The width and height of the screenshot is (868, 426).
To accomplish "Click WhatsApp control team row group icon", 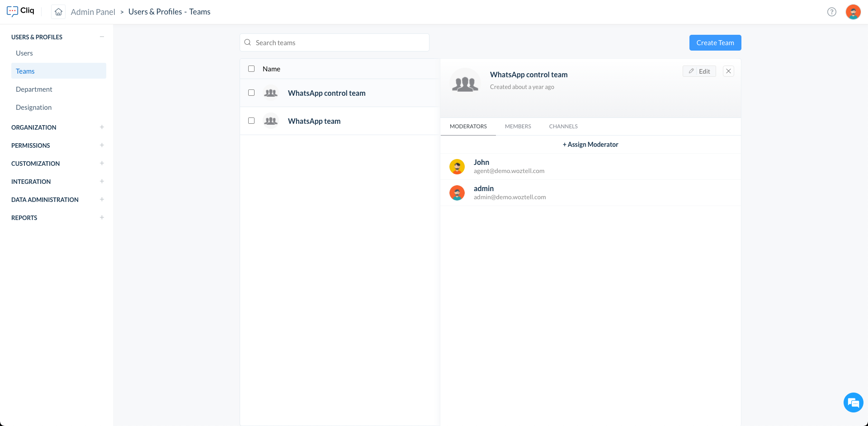I will coord(271,93).
